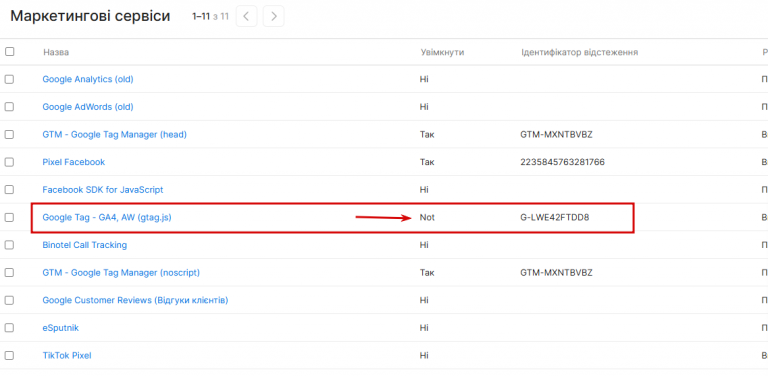Open the TikTok Pixel service
Image resolution: width=768 pixels, height=376 pixels.
67,355
